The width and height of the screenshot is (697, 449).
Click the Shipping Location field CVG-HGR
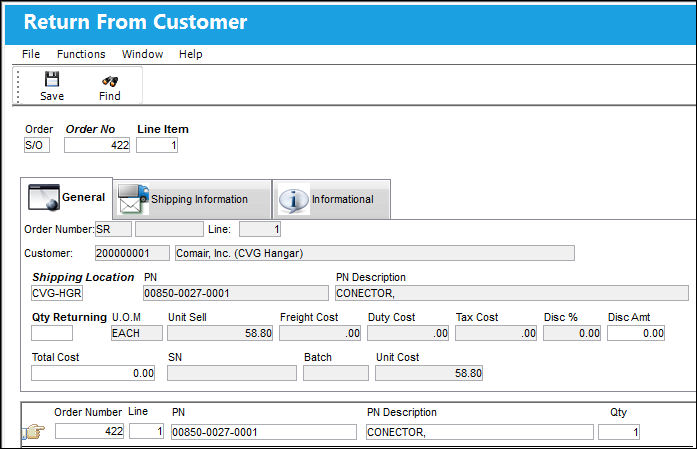[57, 293]
